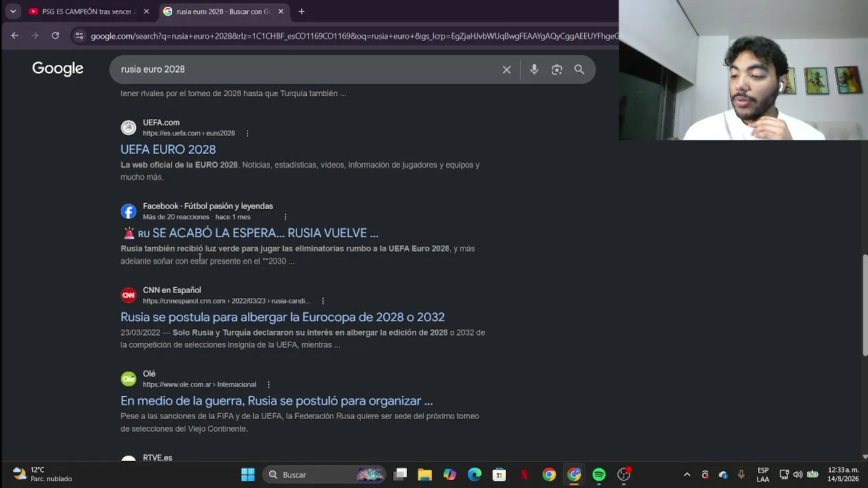The height and width of the screenshot is (488, 868).
Task: Select the rusia euro 2028 Google tab
Action: coord(224,12)
